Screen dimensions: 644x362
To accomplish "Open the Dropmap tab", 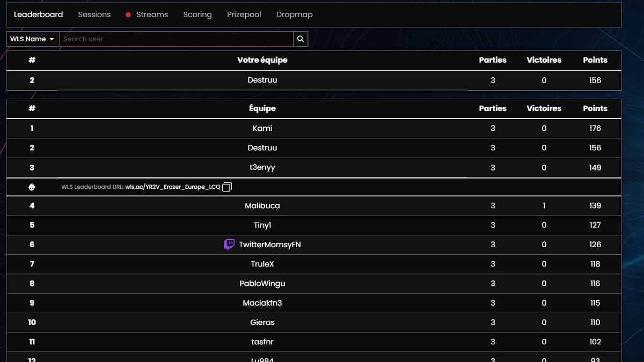I will pyautogui.click(x=295, y=14).
